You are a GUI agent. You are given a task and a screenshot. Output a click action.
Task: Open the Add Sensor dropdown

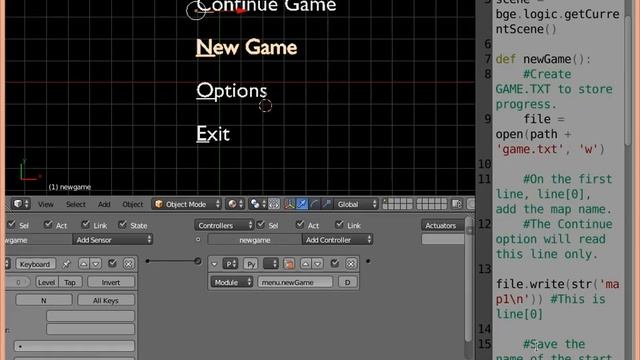point(113,240)
